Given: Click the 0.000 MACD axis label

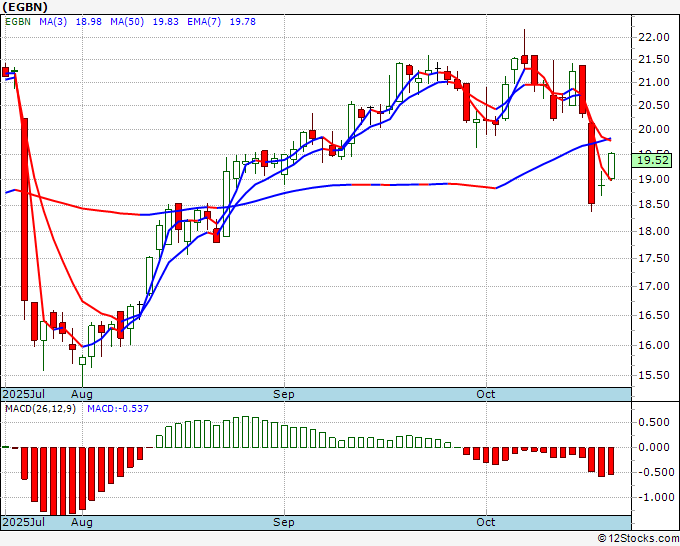Looking at the screenshot, I should [x=654, y=448].
